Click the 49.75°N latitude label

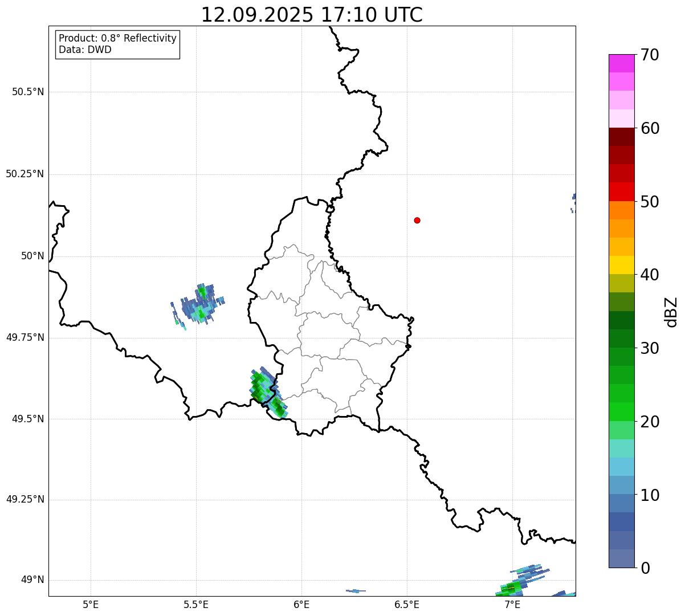point(25,337)
